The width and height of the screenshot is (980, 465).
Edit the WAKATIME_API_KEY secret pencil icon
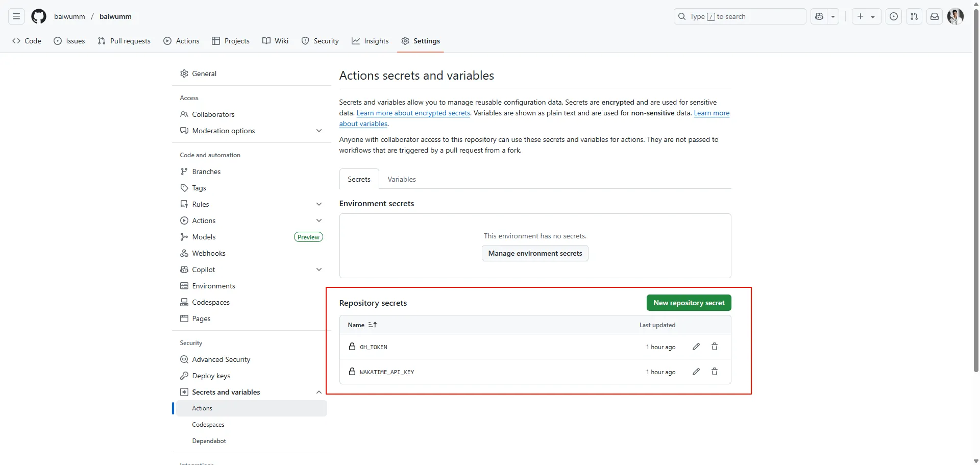[696, 372]
